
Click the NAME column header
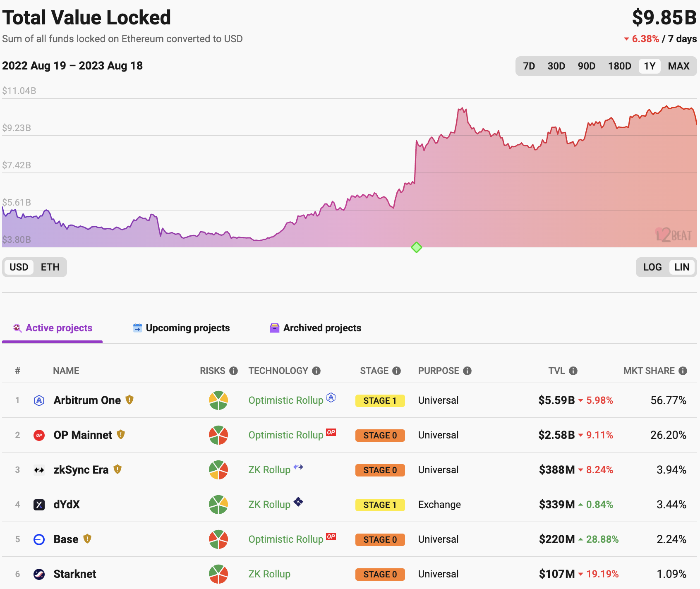click(66, 371)
